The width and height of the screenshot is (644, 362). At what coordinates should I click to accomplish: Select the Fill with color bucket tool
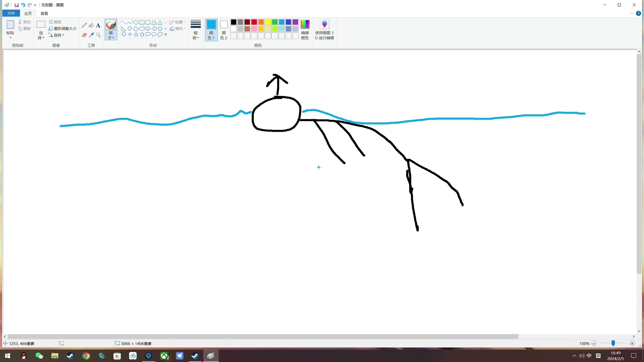point(91,25)
